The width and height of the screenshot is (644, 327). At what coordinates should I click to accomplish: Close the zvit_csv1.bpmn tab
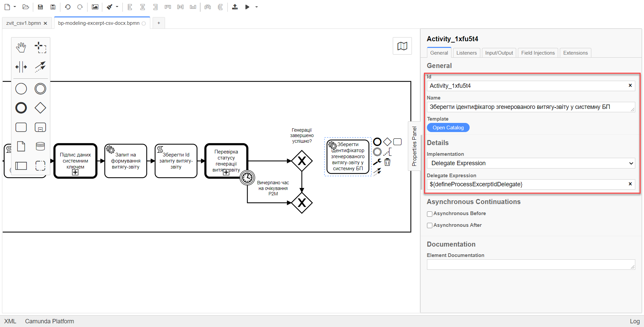tap(45, 23)
